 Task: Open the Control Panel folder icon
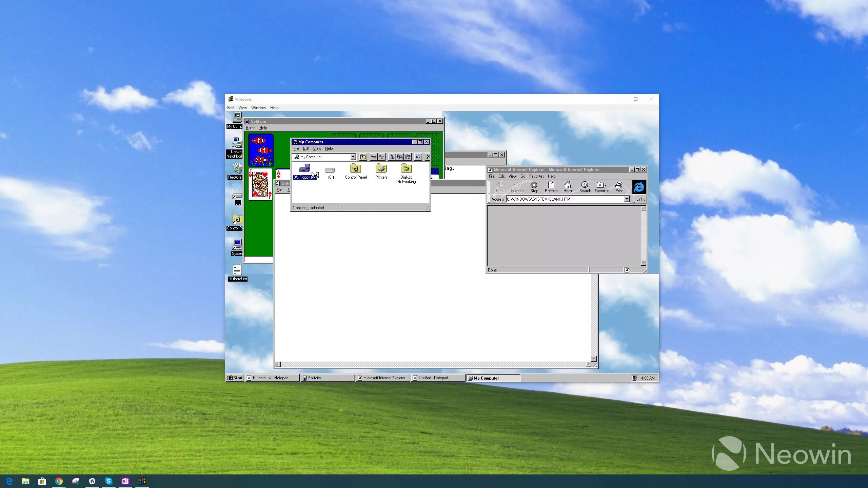pyautogui.click(x=355, y=169)
